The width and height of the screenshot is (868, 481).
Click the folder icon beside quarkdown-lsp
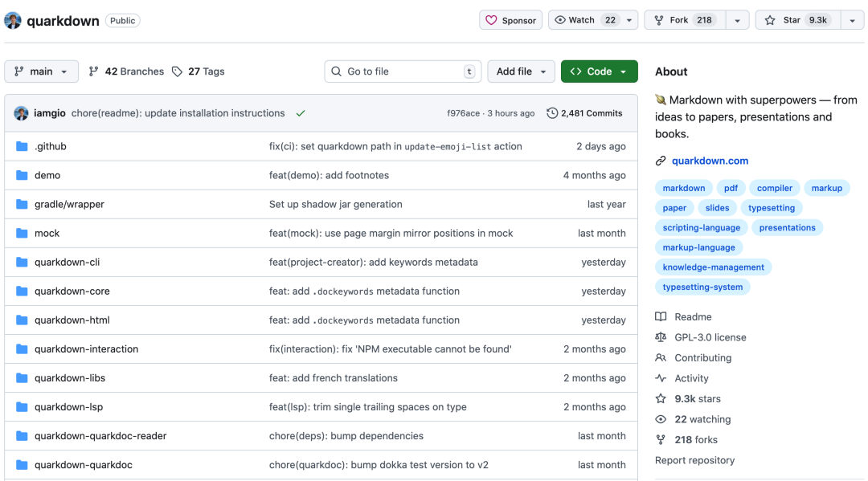(22, 407)
